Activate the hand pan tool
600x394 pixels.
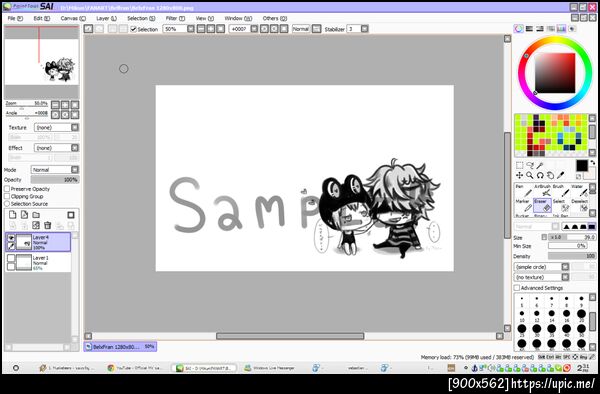click(550, 175)
